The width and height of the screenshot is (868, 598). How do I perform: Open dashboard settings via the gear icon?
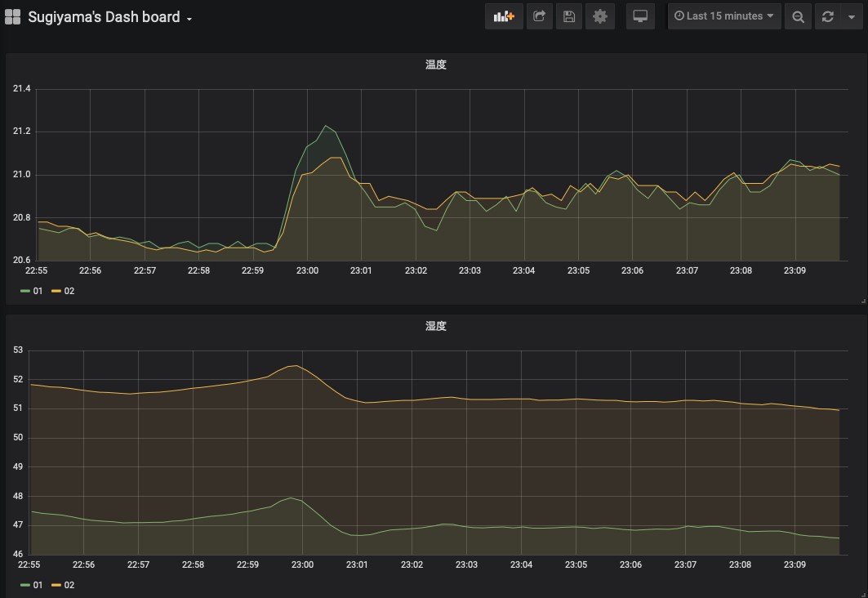(x=600, y=16)
